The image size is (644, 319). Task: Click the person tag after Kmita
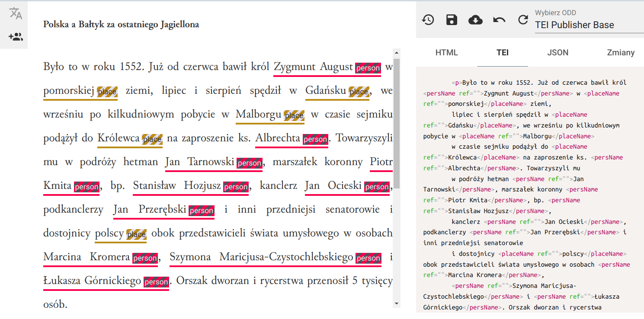(87, 187)
